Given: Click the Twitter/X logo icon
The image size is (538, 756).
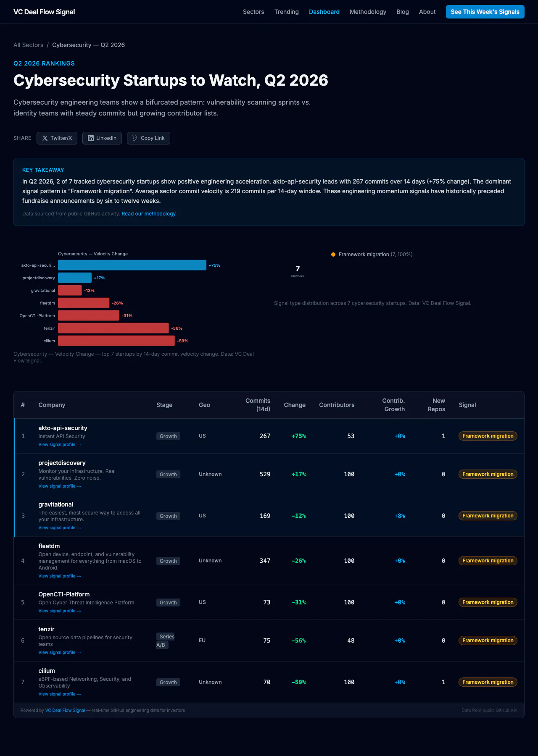Looking at the screenshot, I should coord(45,138).
